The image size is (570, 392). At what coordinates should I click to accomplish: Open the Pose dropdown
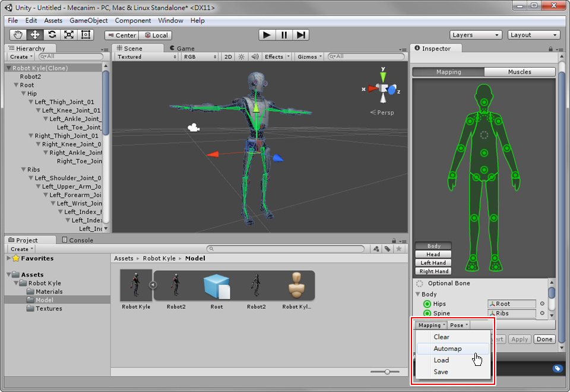point(459,325)
